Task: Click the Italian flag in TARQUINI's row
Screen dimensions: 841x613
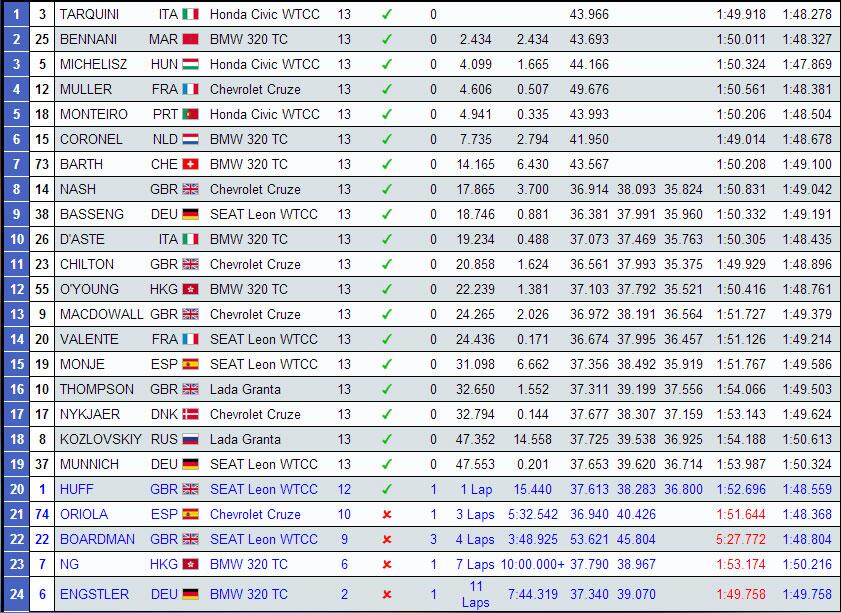Action: pyautogui.click(x=190, y=14)
